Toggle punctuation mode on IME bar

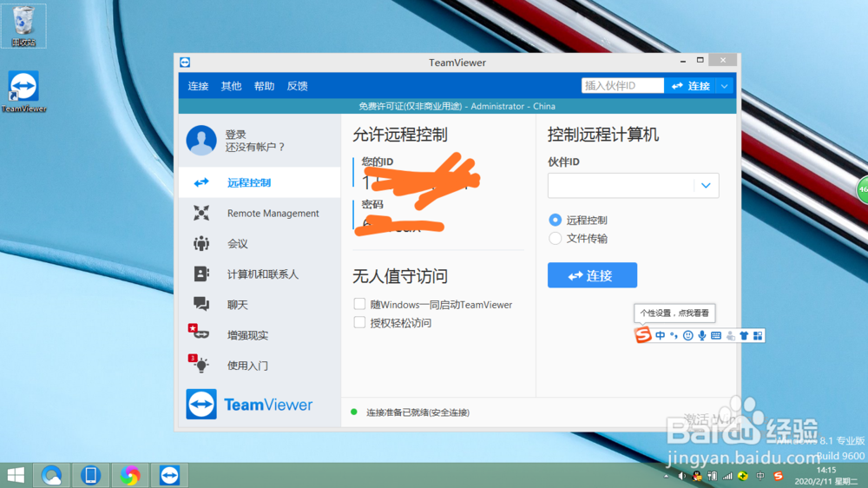coord(674,335)
